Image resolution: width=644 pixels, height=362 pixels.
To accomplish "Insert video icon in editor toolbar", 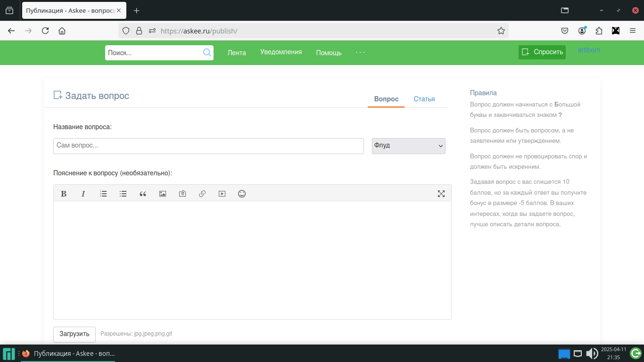I will (x=222, y=194).
